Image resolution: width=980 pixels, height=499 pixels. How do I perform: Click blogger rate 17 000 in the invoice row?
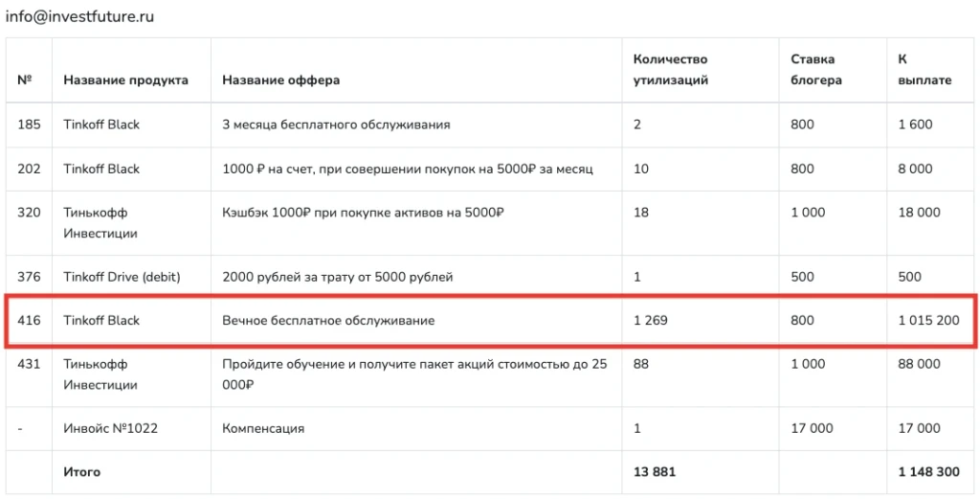[x=812, y=428]
